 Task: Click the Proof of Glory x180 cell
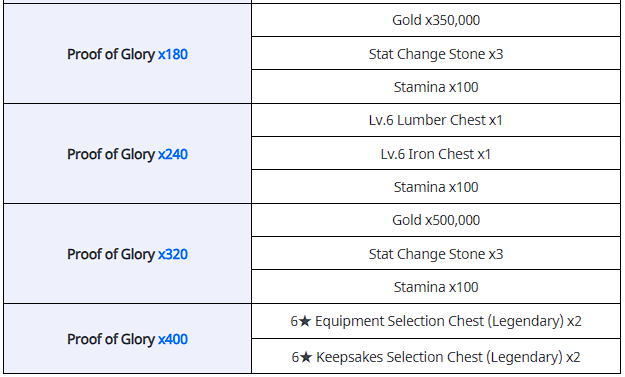point(128,54)
